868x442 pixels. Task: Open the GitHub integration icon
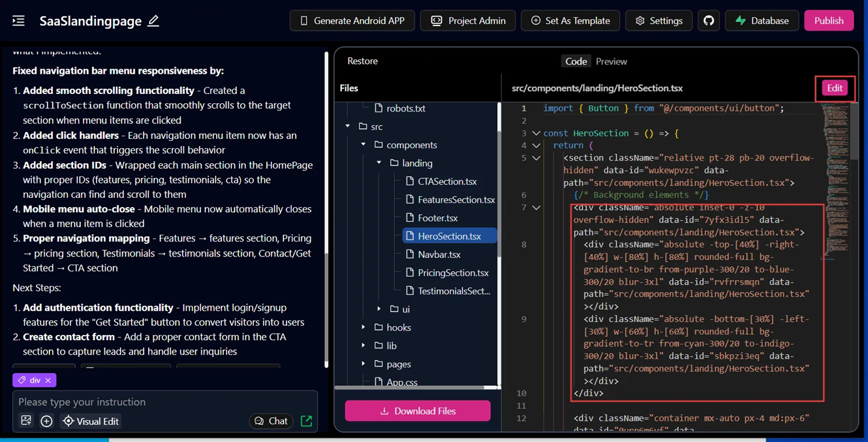click(x=709, y=21)
